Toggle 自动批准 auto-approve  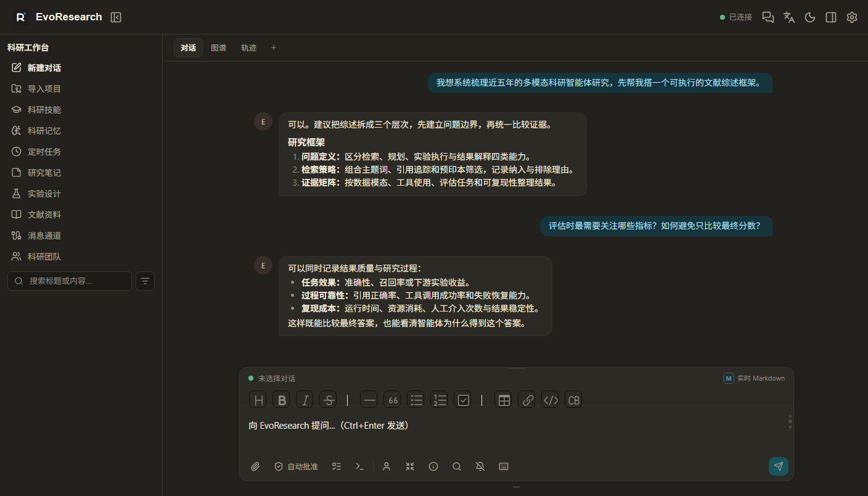pos(296,466)
